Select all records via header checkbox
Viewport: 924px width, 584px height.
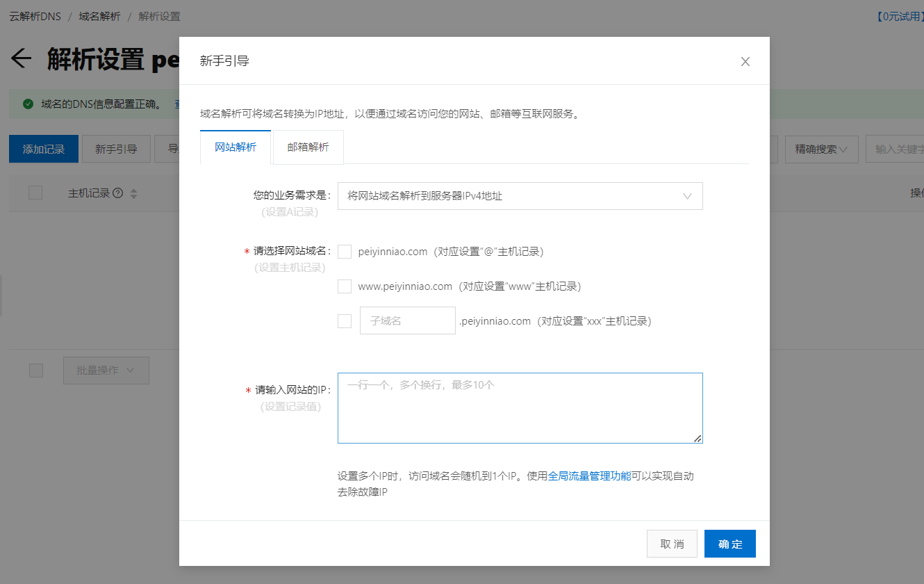point(35,193)
